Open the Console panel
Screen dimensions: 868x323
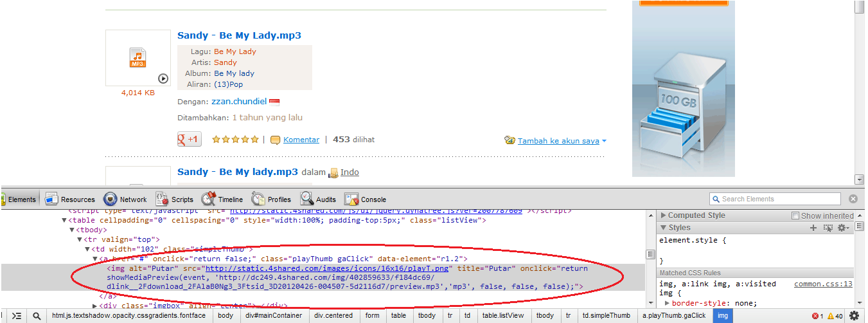366,199
